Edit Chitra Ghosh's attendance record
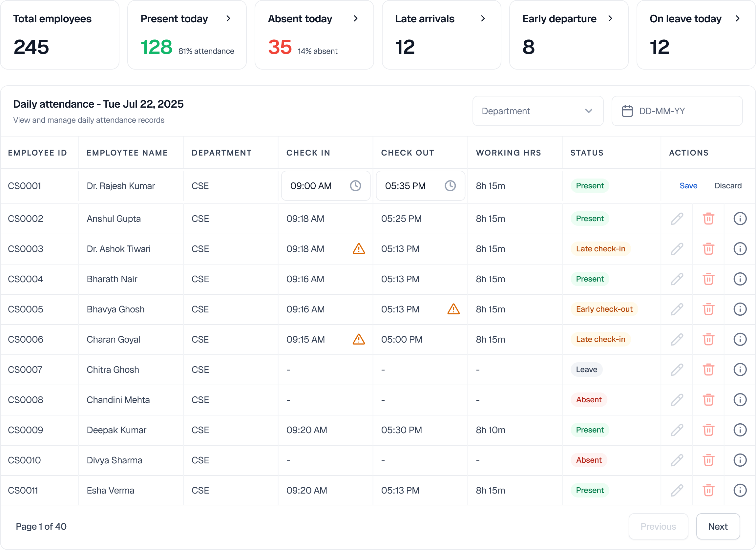Image resolution: width=756 pixels, height=550 pixels. point(677,370)
